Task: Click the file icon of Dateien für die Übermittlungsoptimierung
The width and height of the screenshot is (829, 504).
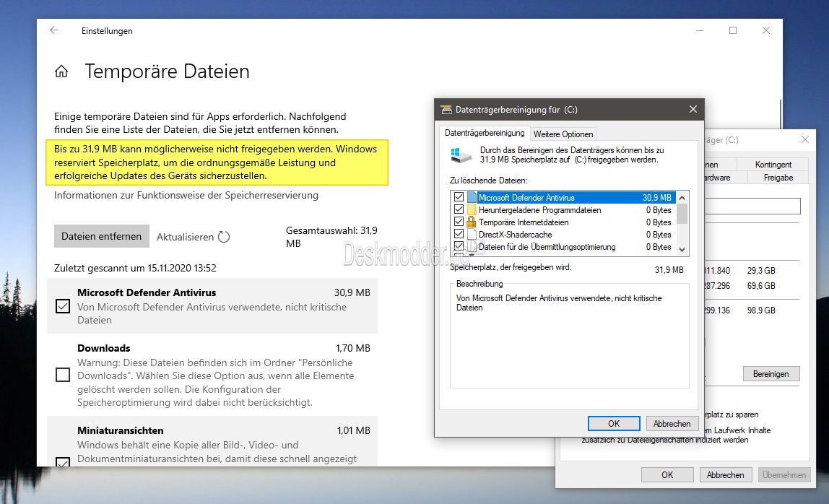Action: pyautogui.click(x=472, y=247)
